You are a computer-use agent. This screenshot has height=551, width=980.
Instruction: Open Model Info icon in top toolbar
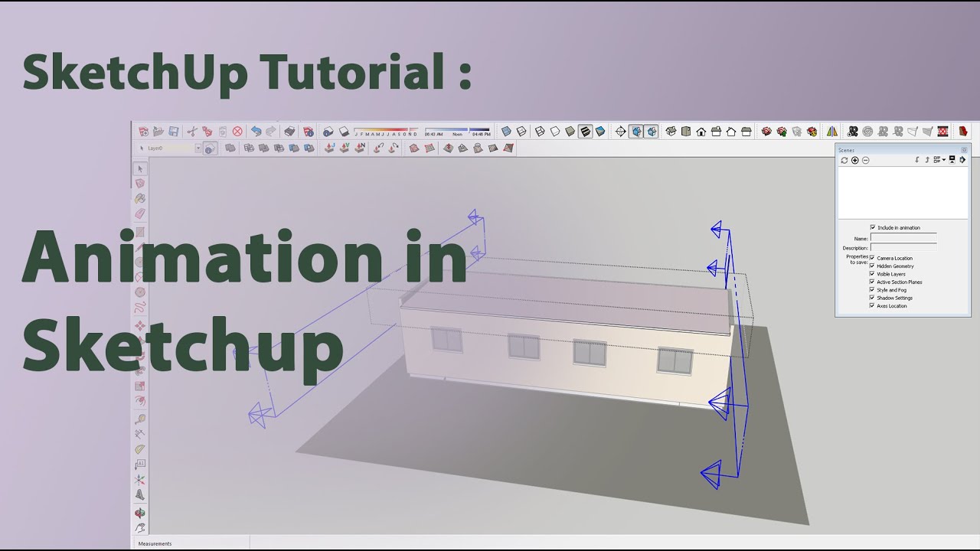(x=308, y=132)
